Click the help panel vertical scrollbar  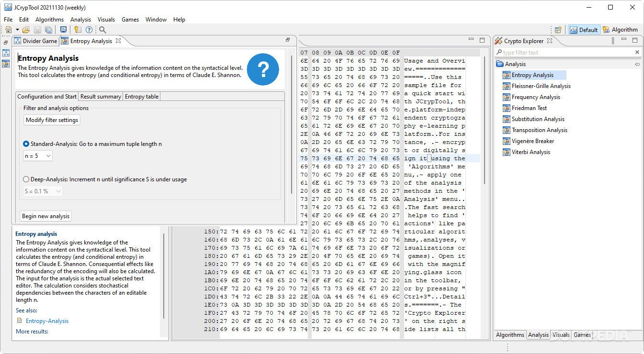(164, 276)
